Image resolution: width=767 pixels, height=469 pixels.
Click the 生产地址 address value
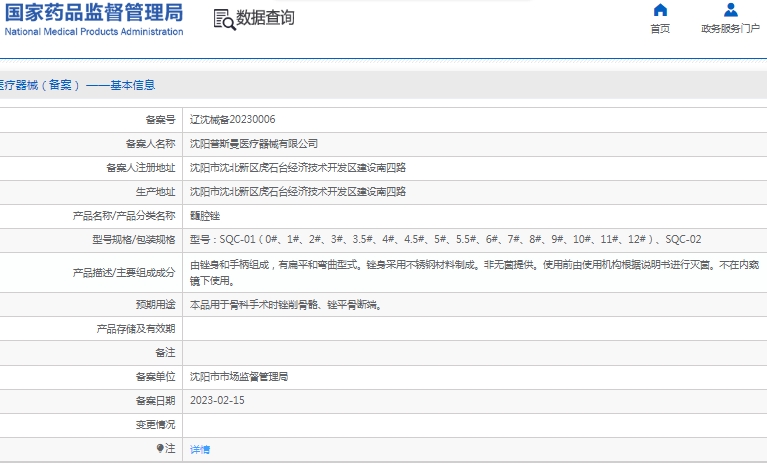pos(298,192)
